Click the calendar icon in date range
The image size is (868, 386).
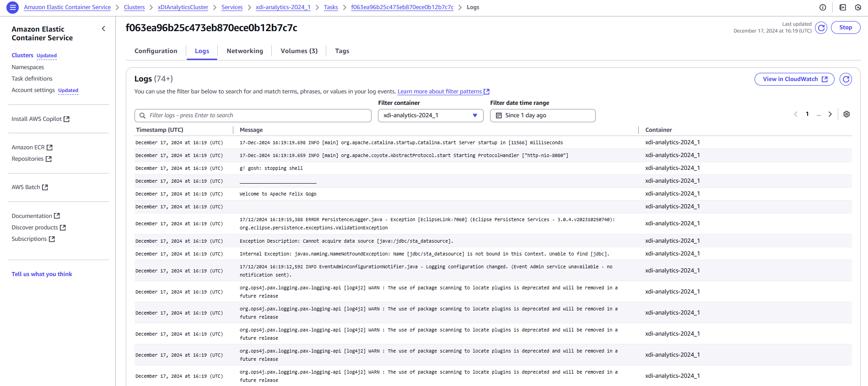[499, 115]
